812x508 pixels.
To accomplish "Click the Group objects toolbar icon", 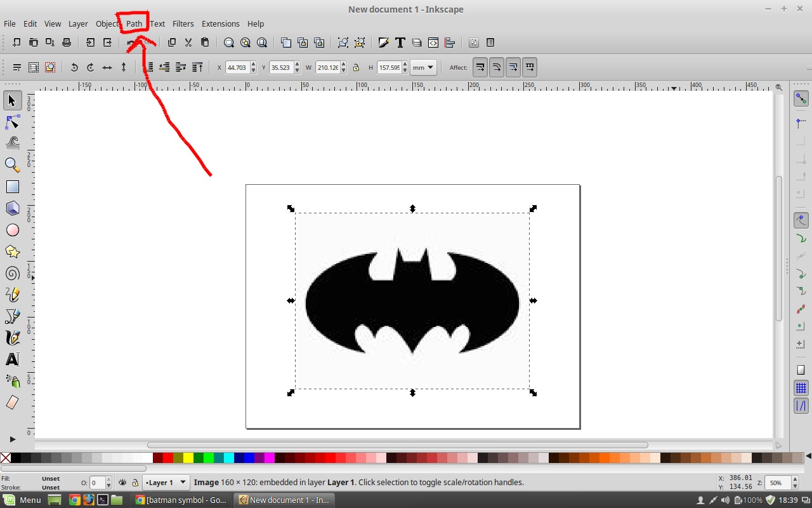I will 343,43.
